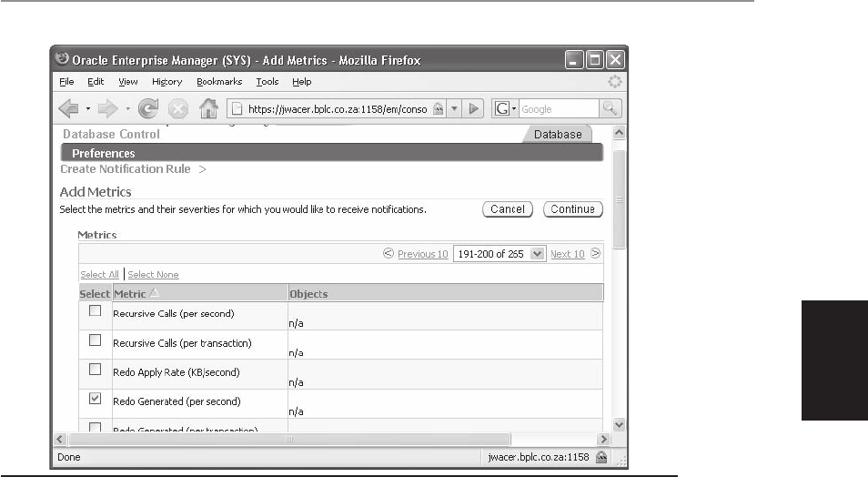Viewport: 868px width, 477px height.
Task: Click the Preferences header bar
Action: (x=331, y=153)
